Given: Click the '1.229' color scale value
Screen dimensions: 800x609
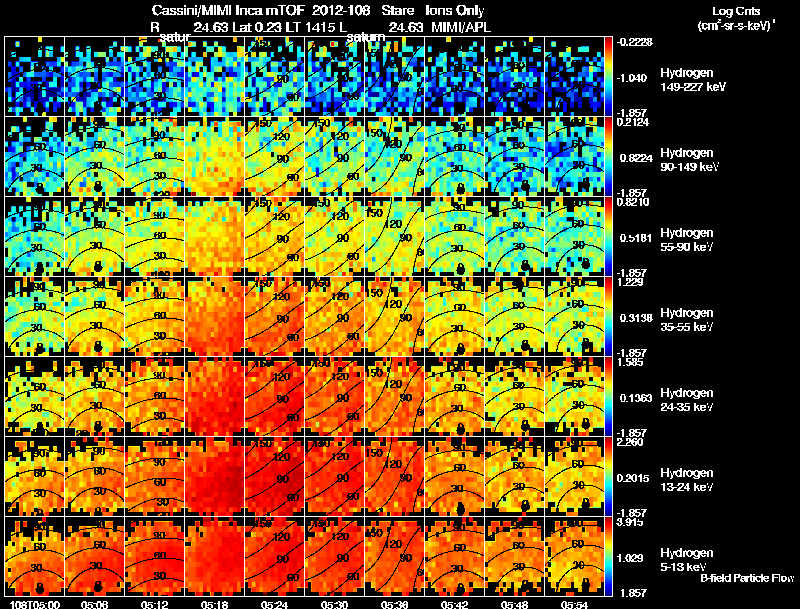Looking at the screenshot, I should coord(630,282).
